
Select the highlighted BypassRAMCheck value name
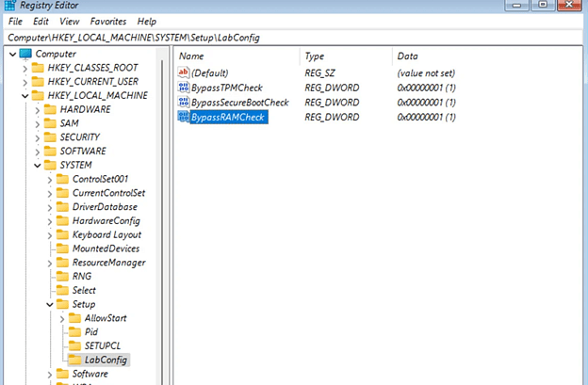[x=228, y=117]
